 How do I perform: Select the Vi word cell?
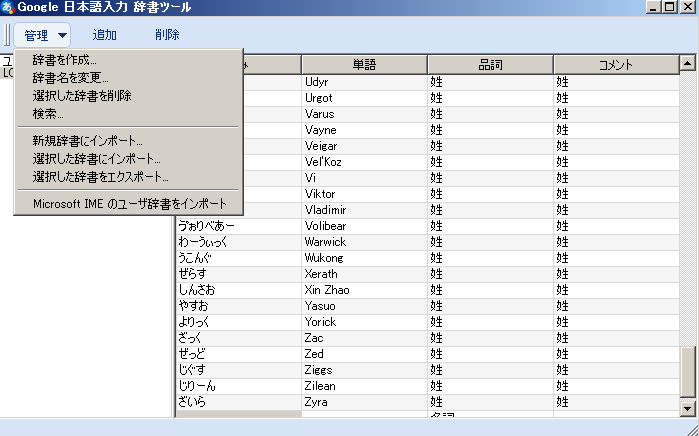click(364, 178)
